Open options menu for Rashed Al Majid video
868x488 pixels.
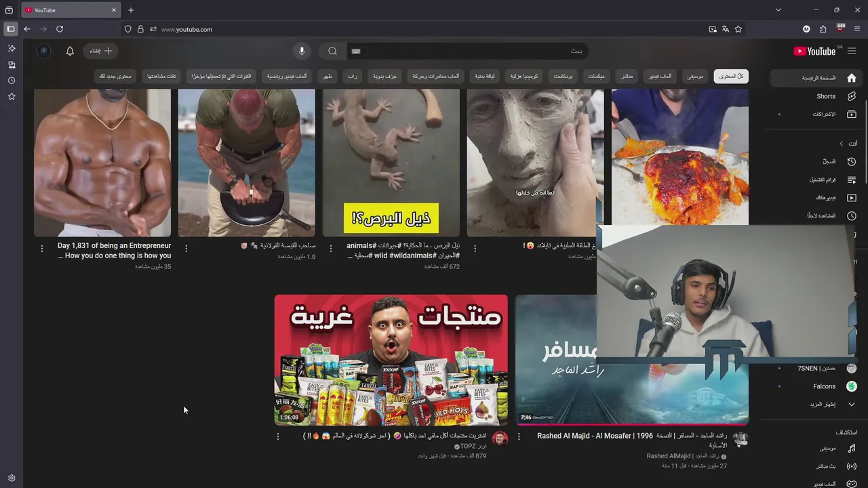519,436
